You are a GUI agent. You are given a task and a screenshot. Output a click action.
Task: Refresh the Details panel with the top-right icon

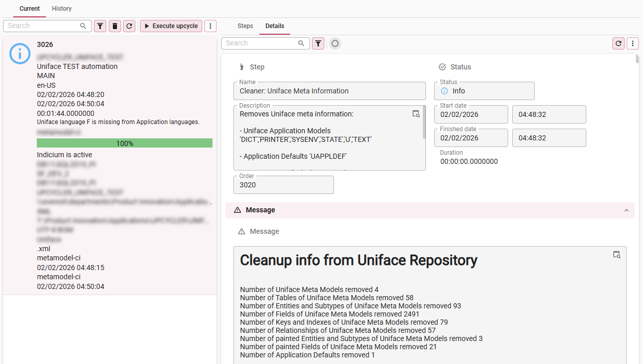(x=618, y=43)
